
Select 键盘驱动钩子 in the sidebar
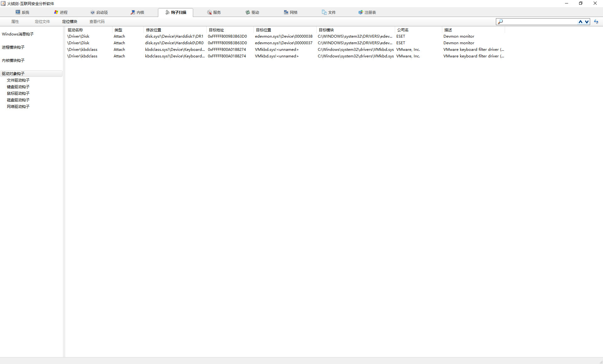(x=18, y=87)
